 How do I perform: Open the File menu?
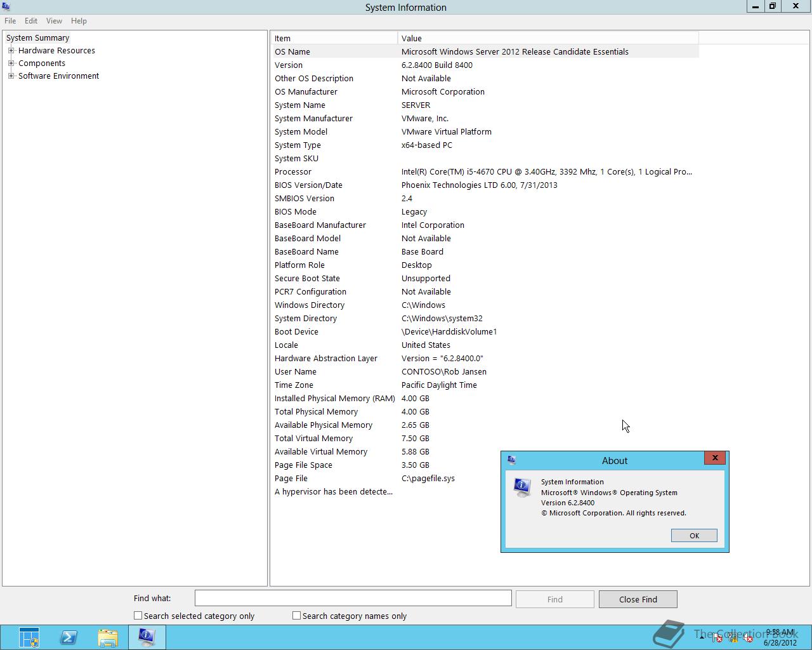10,21
